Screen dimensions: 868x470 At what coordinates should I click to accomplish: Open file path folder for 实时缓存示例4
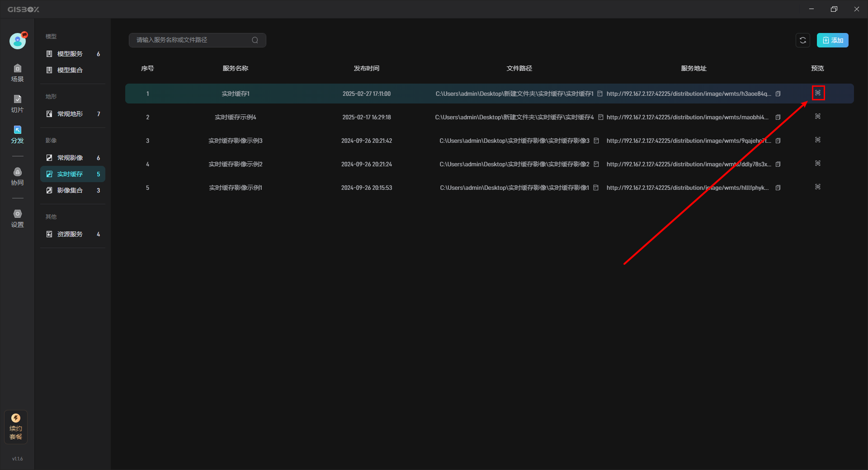[601, 117]
